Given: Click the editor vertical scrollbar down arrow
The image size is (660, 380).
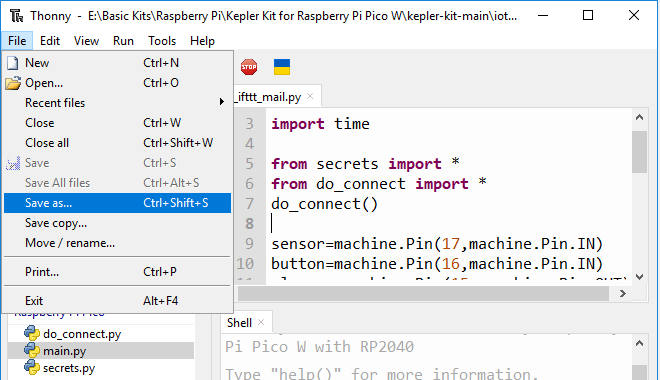Looking at the screenshot, I should [639, 276].
